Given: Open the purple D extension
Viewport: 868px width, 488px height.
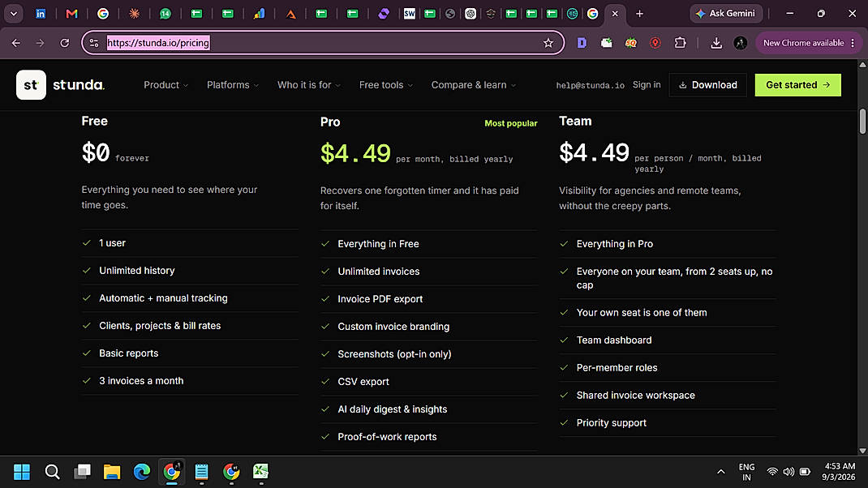Looking at the screenshot, I should 582,43.
